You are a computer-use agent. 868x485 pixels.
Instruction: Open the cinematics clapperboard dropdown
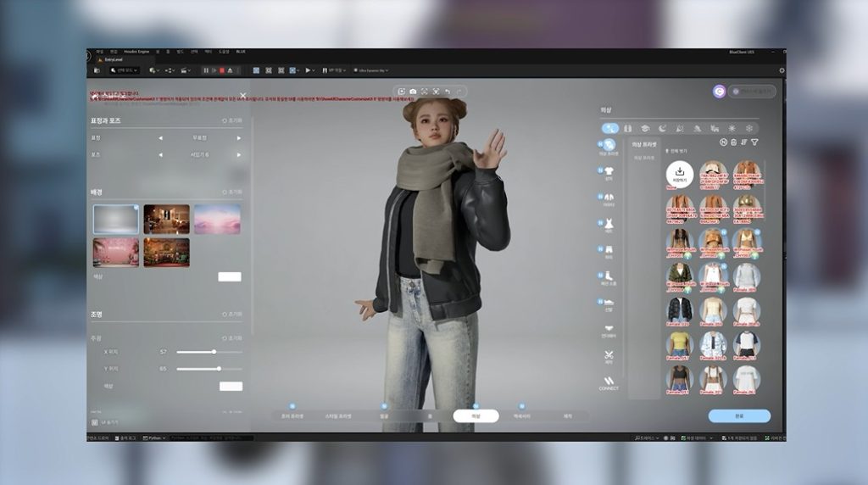coord(186,70)
